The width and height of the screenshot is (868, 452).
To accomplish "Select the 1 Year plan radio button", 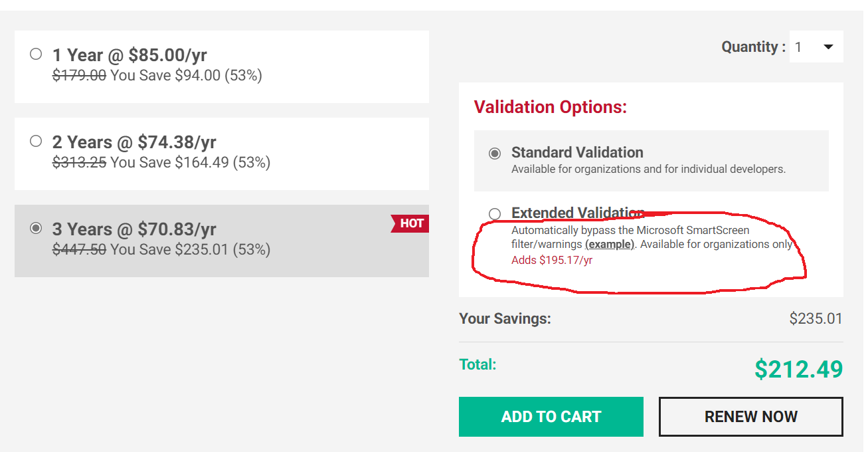I will click(36, 54).
